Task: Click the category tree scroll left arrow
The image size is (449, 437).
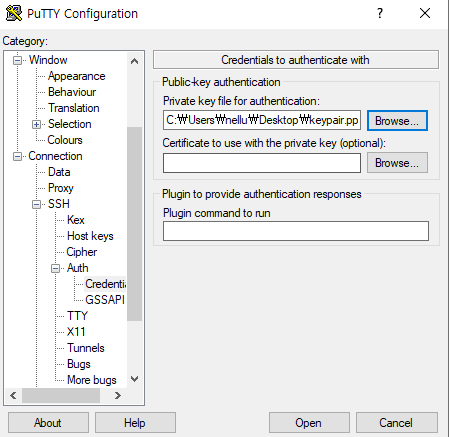Action: (13, 396)
